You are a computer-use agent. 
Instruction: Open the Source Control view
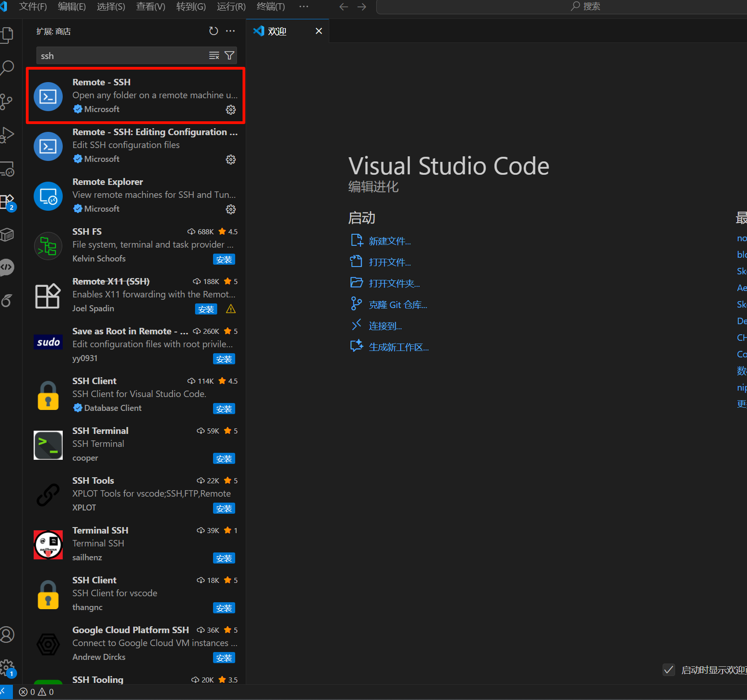click(6, 101)
